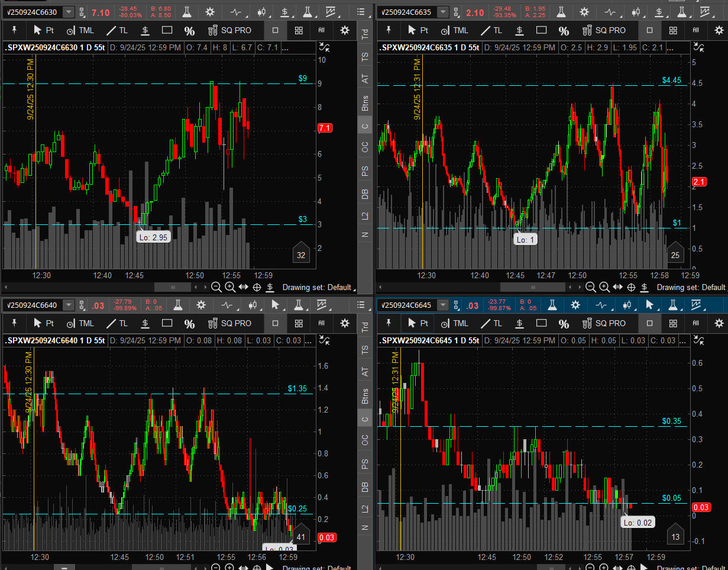Expand the Drawing set: Default menu under the C6635 chart
Screen dimensions: 728x570
pyautogui.click(x=691, y=287)
